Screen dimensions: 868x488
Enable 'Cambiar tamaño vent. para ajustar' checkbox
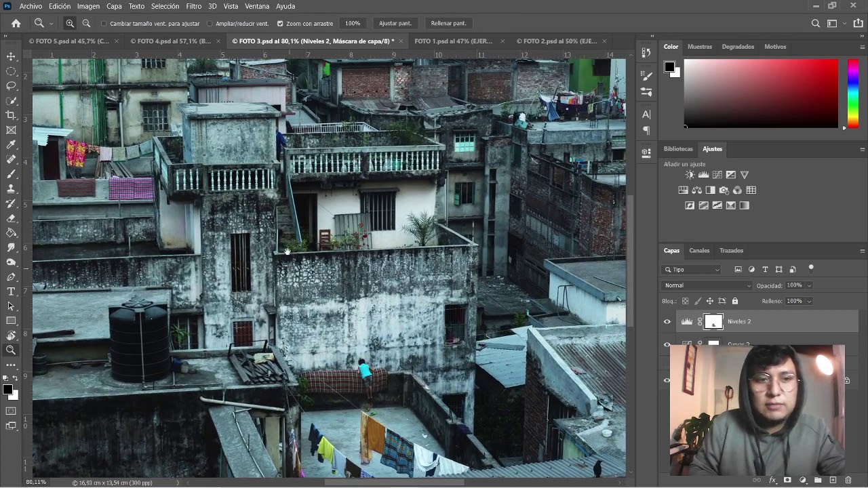pos(104,24)
